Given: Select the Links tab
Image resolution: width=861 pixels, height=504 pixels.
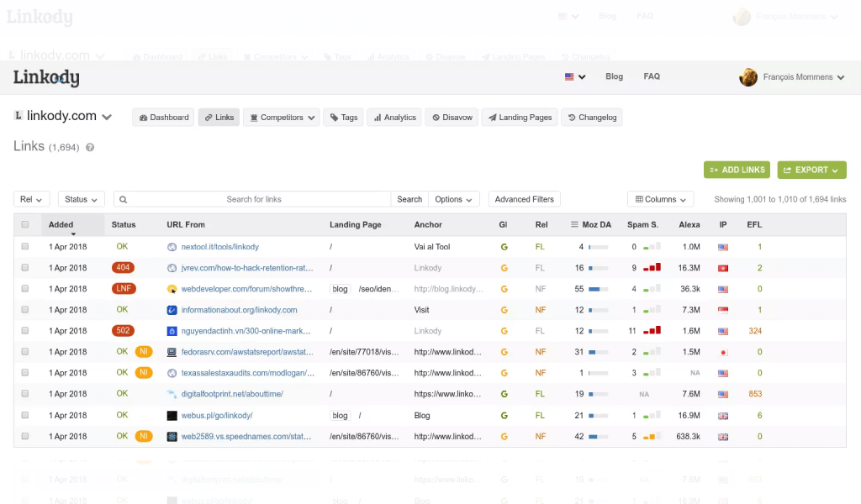Looking at the screenshot, I should coord(219,118).
